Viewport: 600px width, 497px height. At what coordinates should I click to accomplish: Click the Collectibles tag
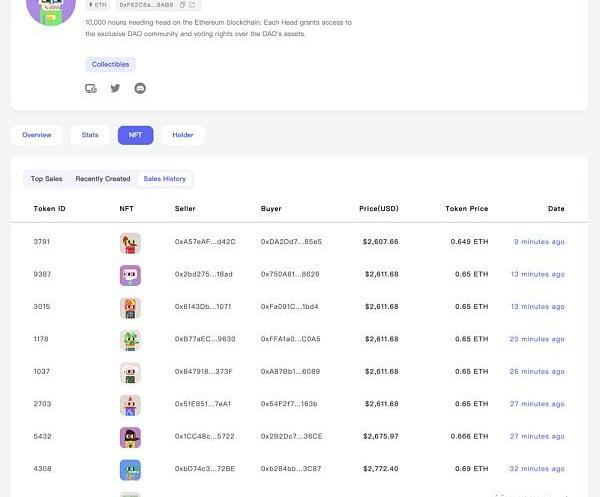[110, 64]
